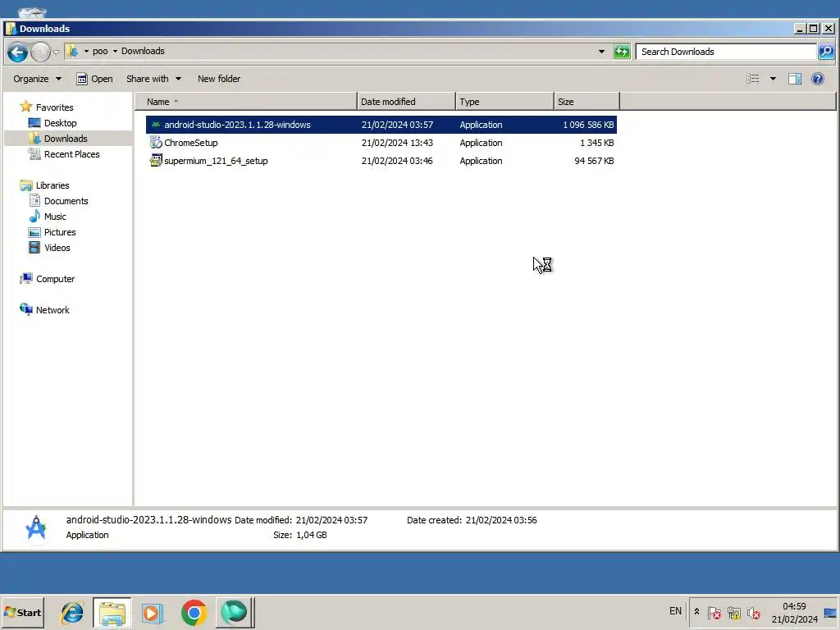Click the 1 345 KB size cell
Image resolution: width=840 pixels, height=630 pixels.
click(597, 143)
